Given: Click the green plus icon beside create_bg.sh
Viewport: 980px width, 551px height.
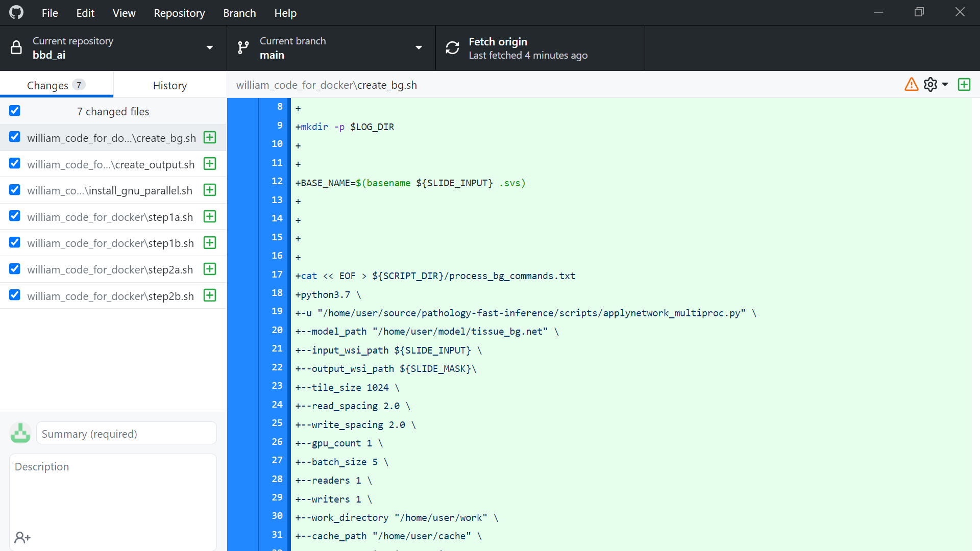Looking at the screenshot, I should coord(210,137).
